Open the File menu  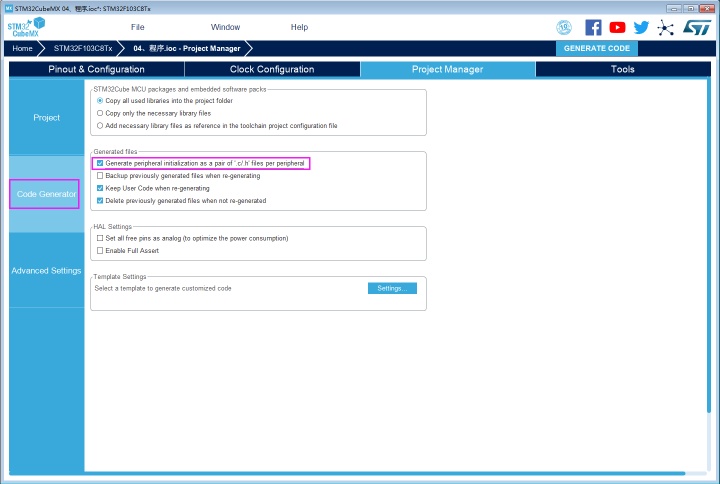point(137,27)
